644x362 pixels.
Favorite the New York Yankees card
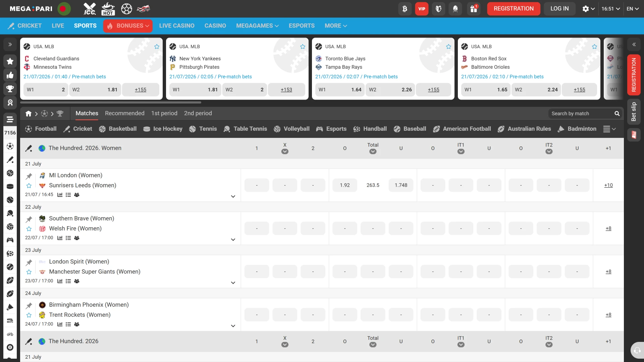303,47
